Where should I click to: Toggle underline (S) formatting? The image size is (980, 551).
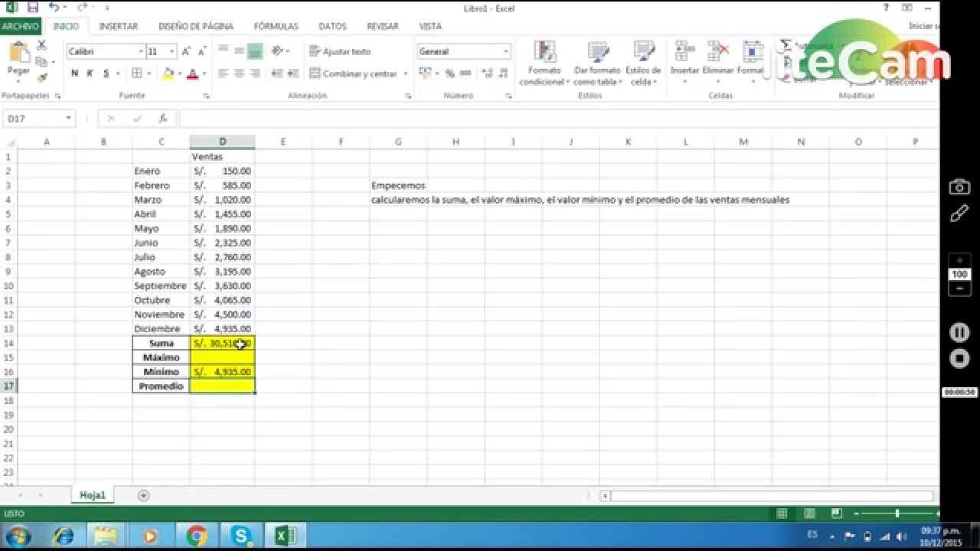tap(106, 73)
